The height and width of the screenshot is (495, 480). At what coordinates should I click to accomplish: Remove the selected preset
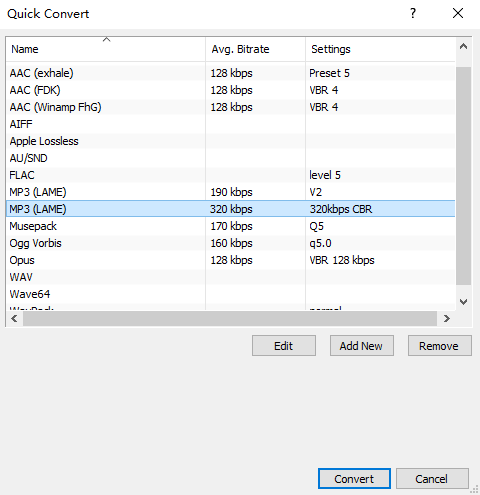(440, 346)
